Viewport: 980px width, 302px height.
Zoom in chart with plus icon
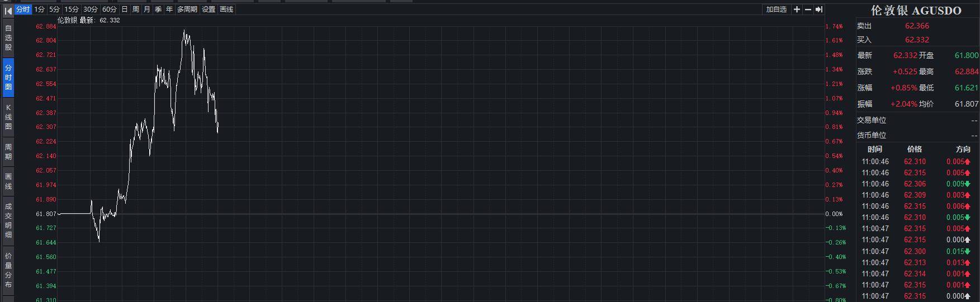point(797,9)
